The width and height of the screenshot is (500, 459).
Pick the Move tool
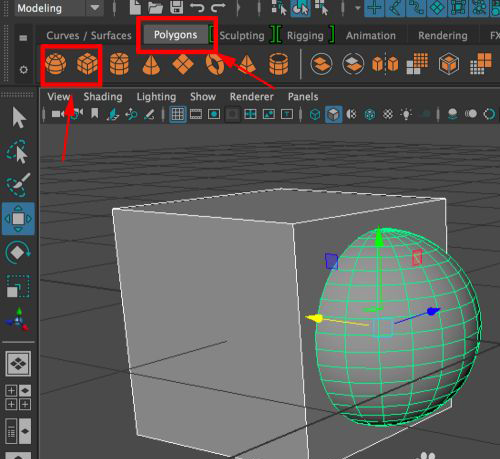18,219
